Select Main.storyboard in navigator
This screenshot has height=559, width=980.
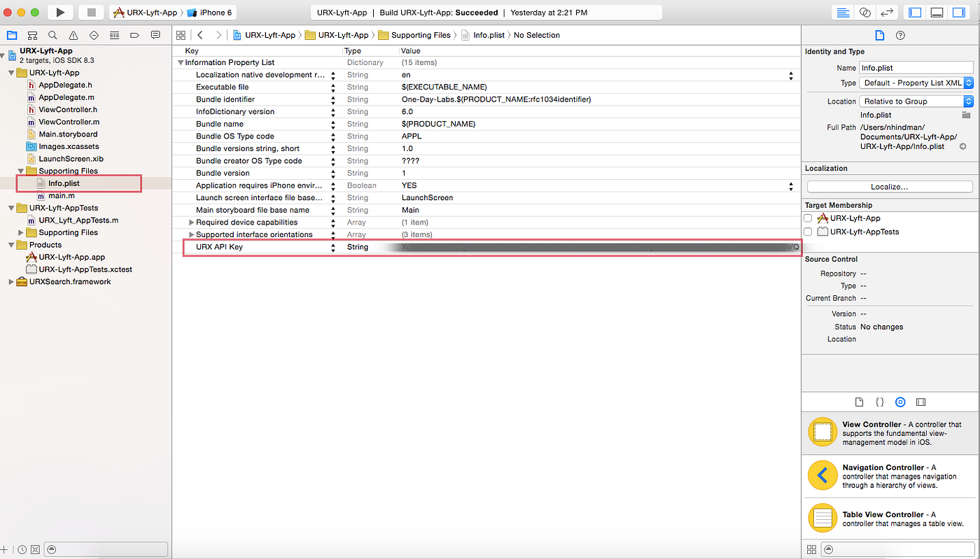(x=68, y=134)
